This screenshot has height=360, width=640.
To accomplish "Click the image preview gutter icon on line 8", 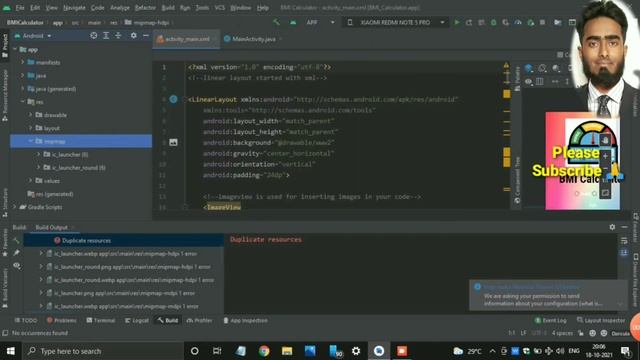I will tap(173, 142).
